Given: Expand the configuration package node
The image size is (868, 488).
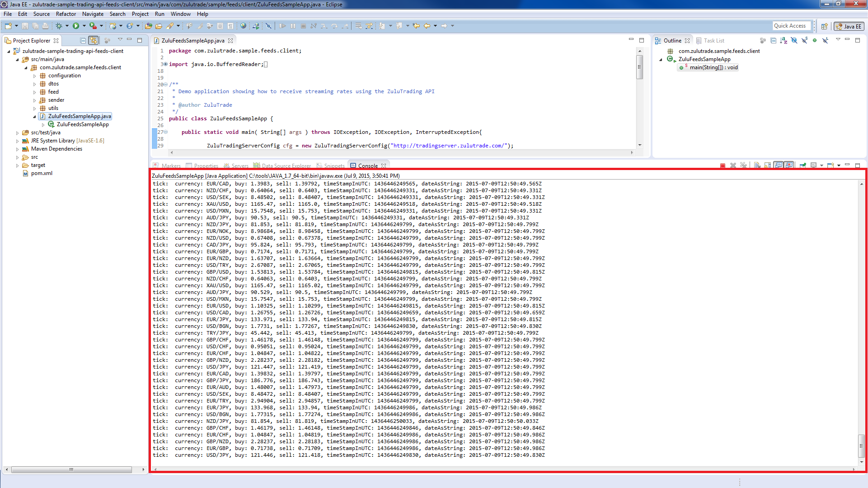Looking at the screenshot, I should click(x=35, y=76).
